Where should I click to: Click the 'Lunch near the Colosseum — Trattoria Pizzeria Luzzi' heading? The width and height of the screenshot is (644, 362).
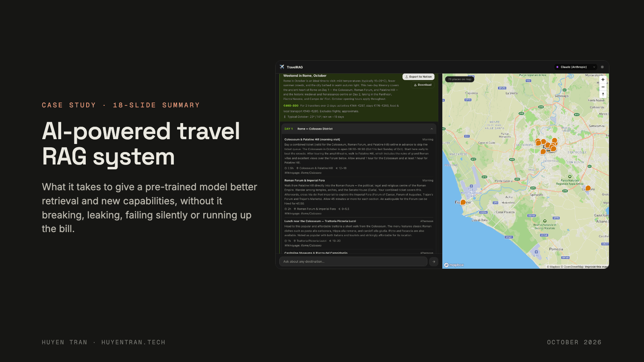pyautogui.click(x=320, y=221)
